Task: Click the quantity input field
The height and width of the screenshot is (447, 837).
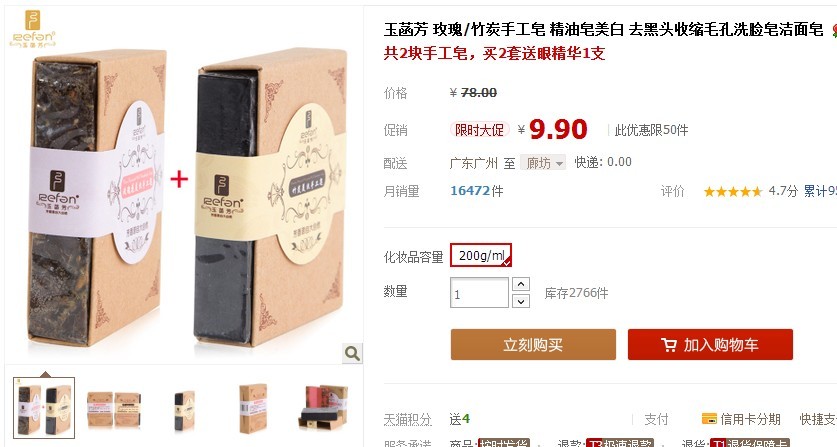Action: [x=479, y=293]
